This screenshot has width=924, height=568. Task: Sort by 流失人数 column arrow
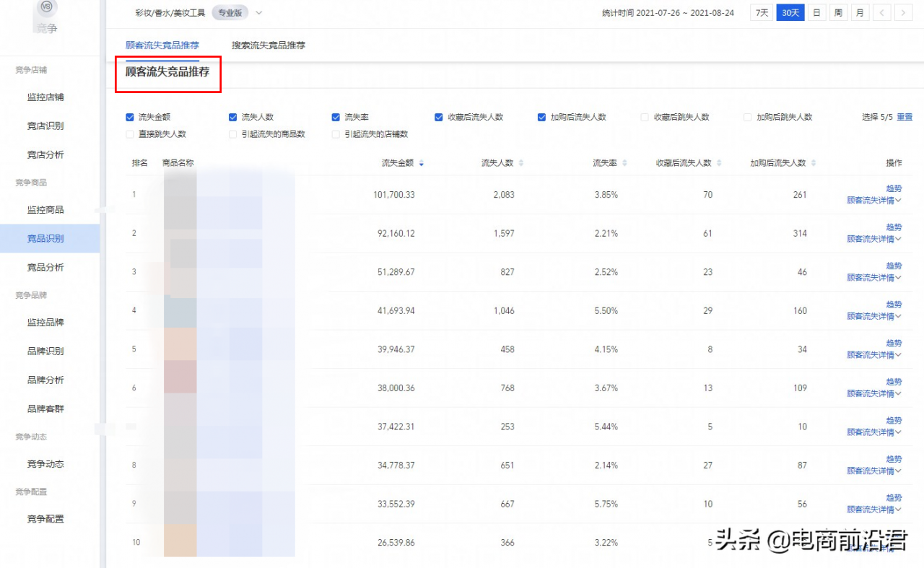coord(521,163)
